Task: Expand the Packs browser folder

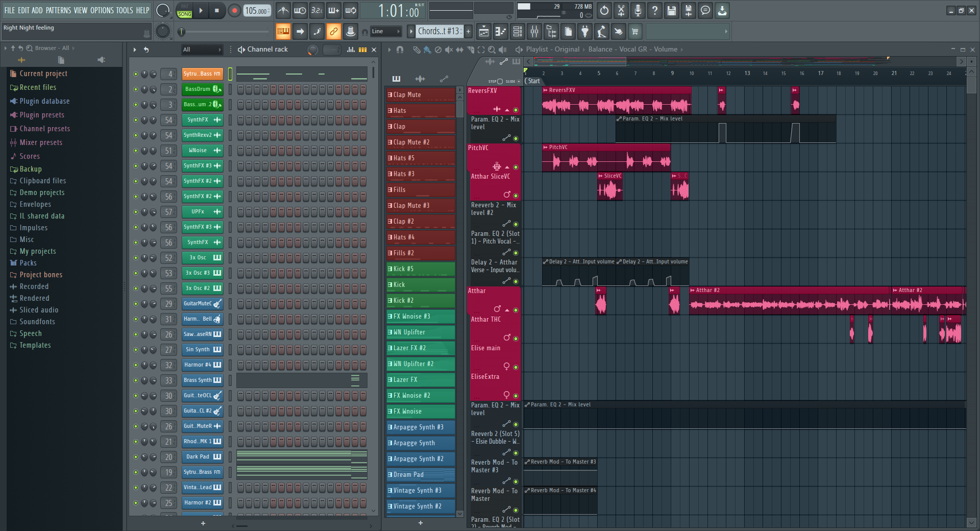Action: [23, 263]
